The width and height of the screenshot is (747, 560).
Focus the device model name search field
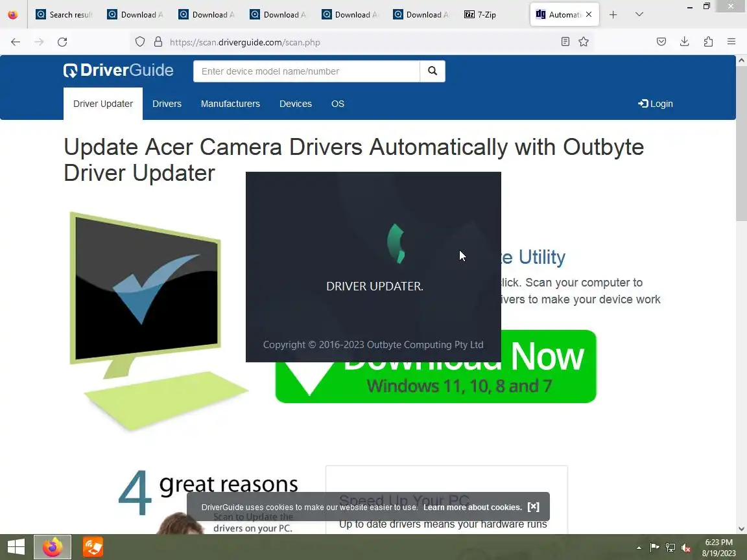306,71
